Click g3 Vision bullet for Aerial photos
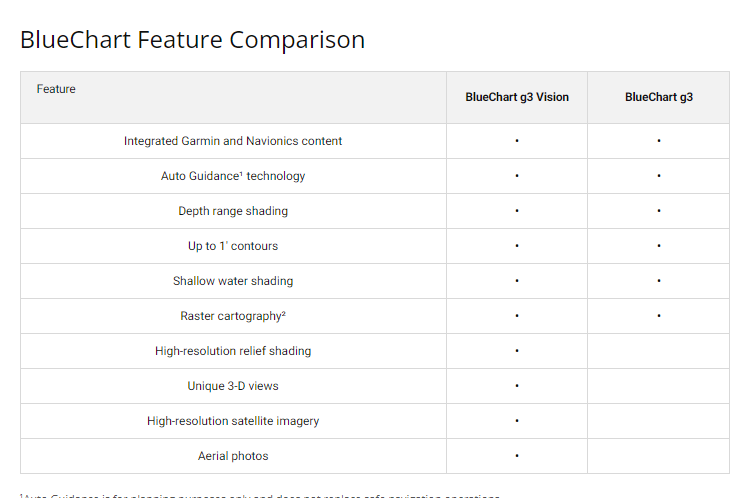The width and height of the screenshot is (748, 498). point(517,456)
